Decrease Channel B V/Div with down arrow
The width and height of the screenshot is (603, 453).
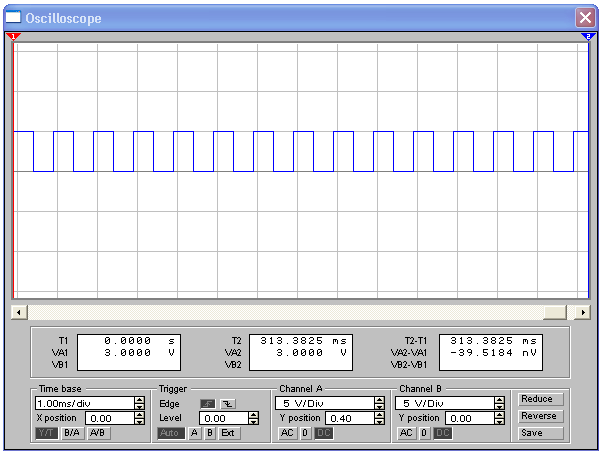pos(499,406)
